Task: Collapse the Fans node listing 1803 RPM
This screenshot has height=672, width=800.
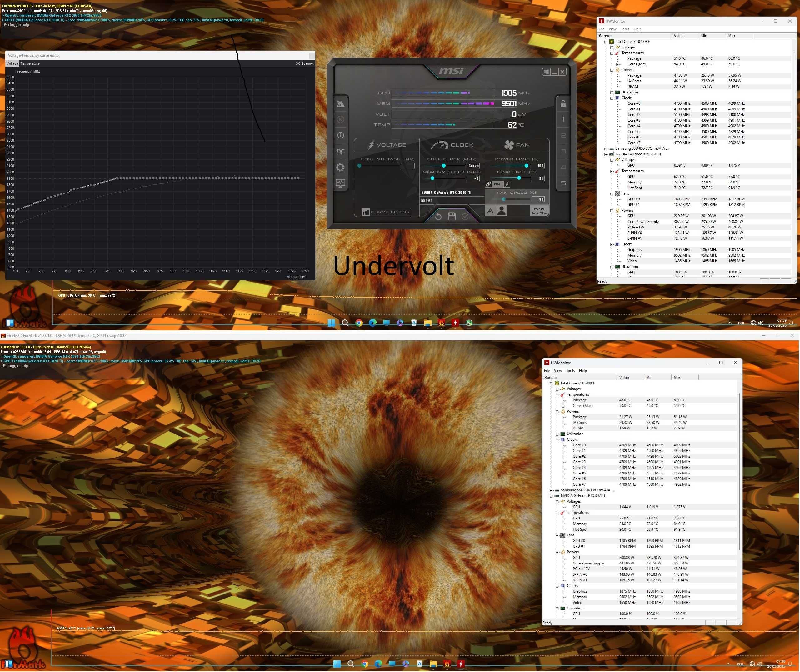Action: click(612, 193)
